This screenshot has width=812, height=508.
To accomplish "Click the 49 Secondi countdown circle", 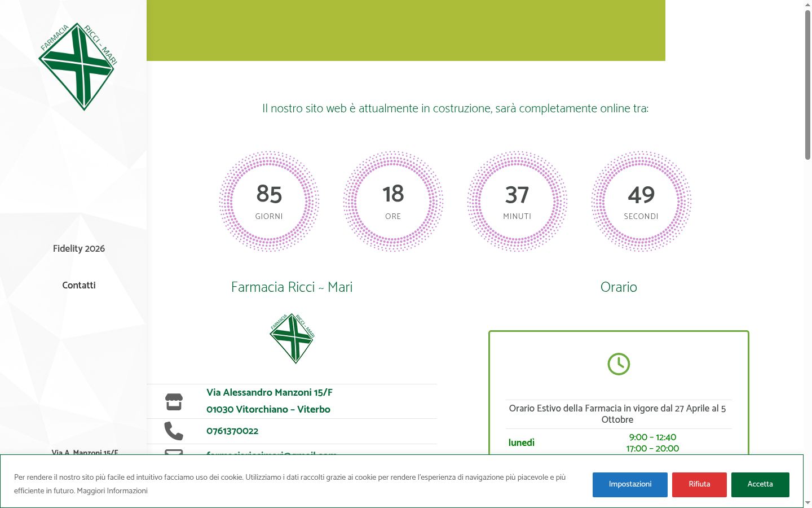I will pos(641,201).
